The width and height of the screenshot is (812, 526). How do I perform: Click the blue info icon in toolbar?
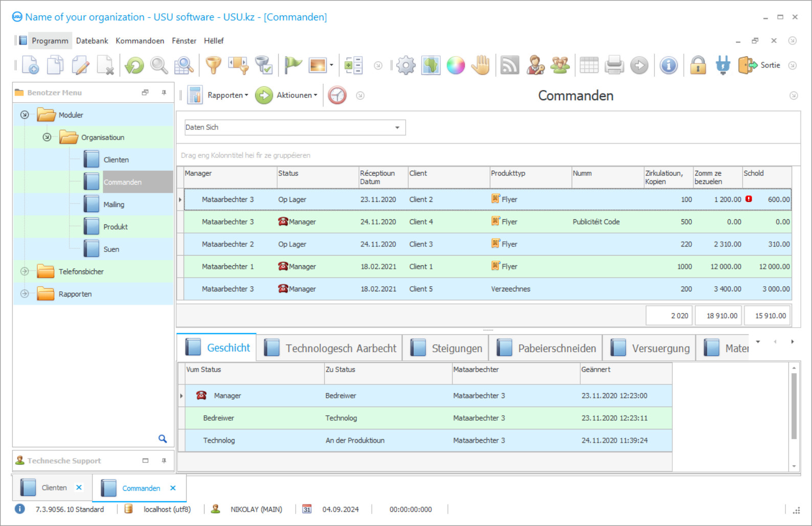668,65
